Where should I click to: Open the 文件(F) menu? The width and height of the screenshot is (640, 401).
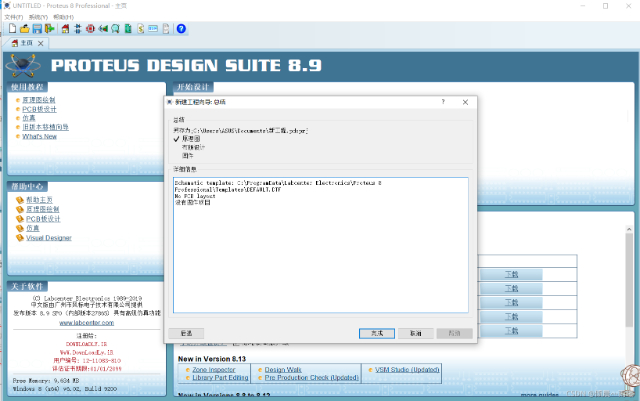pyautogui.click(x=14, y=17)
